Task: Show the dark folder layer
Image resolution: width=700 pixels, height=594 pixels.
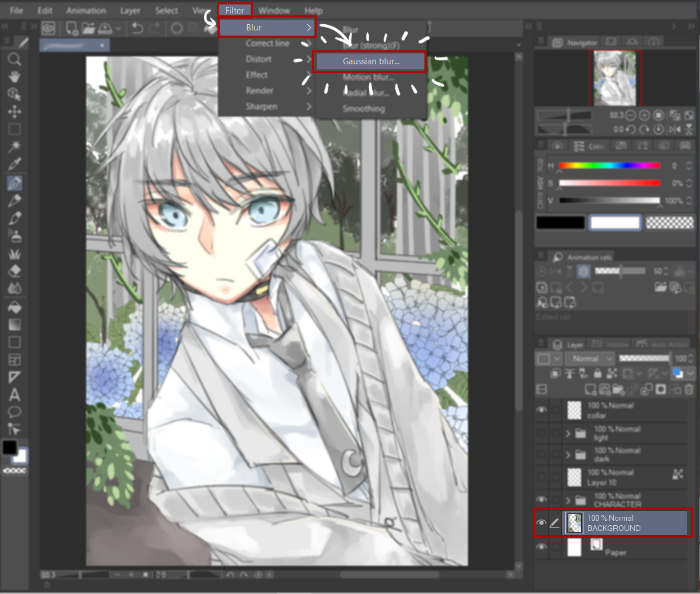Action: [x=541, y=454]
